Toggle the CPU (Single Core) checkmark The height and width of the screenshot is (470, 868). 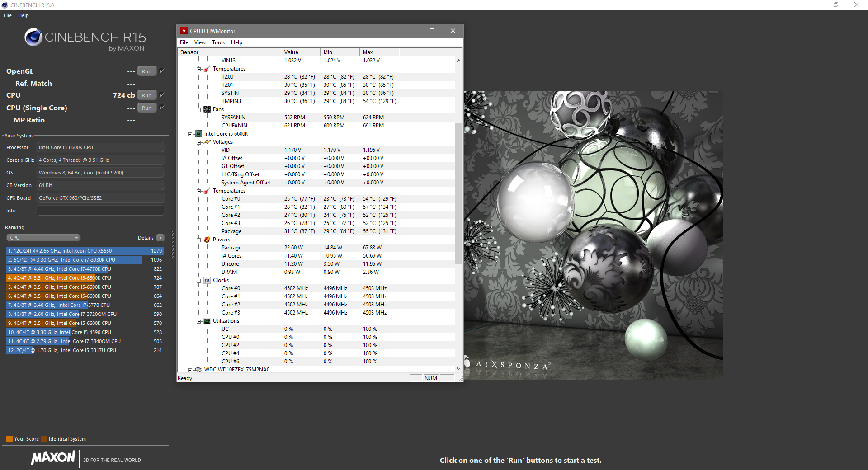(162, 108)
